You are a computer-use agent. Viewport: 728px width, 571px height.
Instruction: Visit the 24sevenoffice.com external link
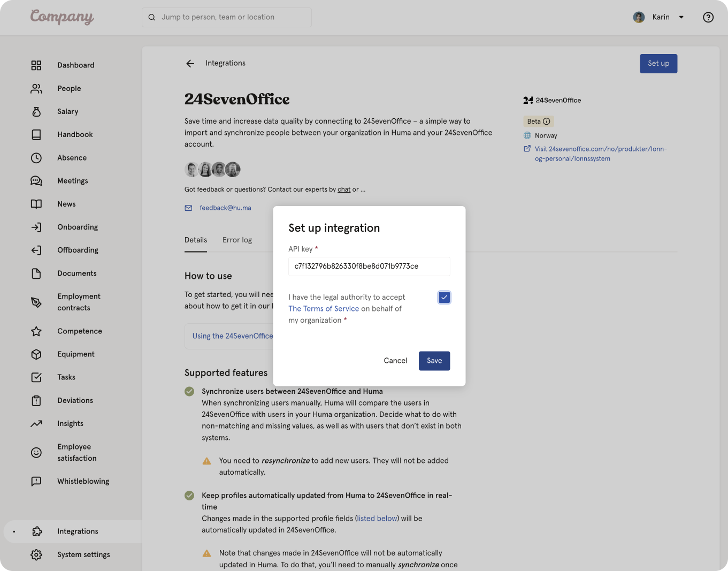601,154
